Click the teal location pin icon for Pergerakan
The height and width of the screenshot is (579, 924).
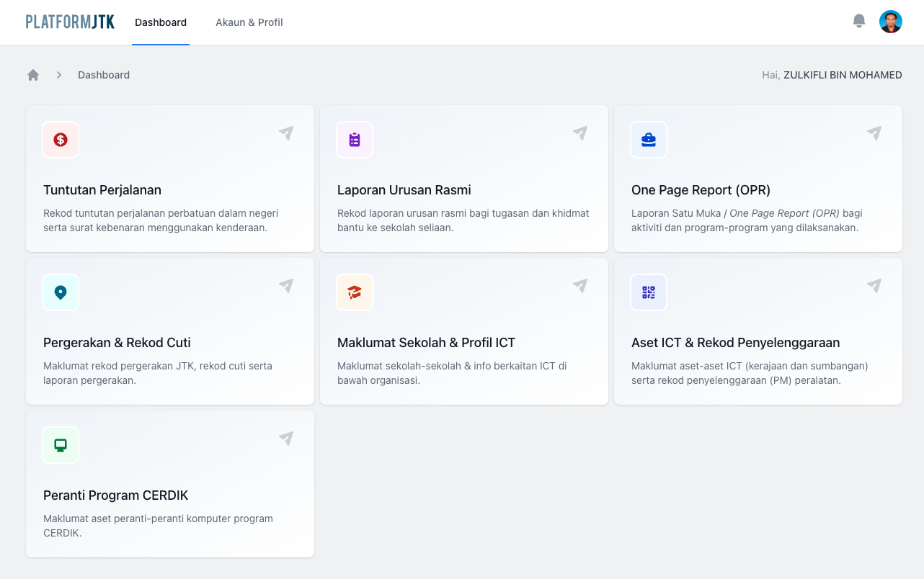pyautogui.click(x=61, y=292)
